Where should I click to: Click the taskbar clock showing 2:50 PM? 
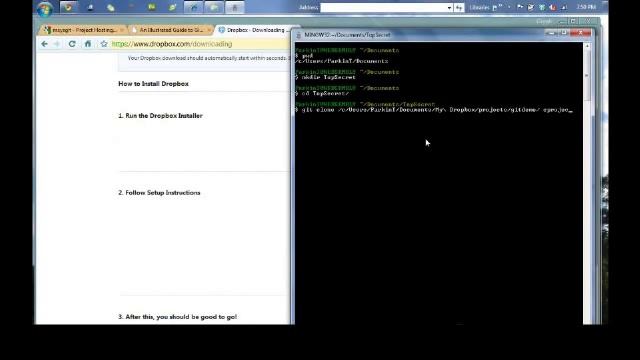586,7
